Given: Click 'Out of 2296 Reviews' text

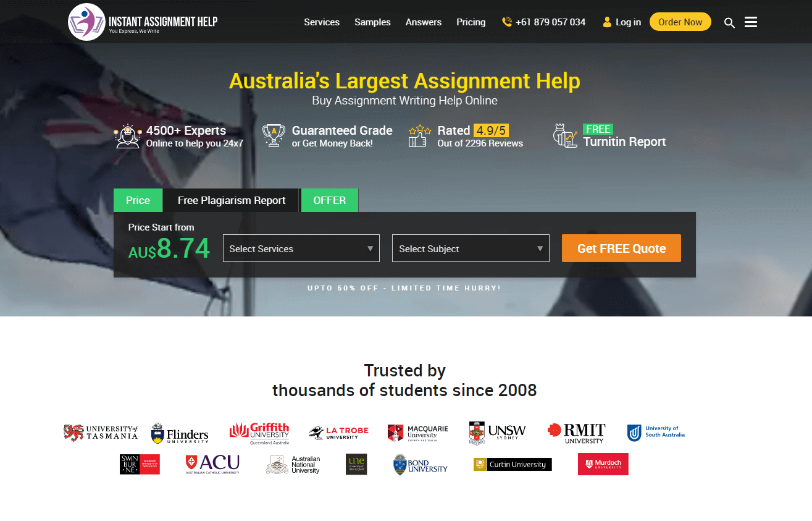Looking at the screenshot, I should point(480,143).
